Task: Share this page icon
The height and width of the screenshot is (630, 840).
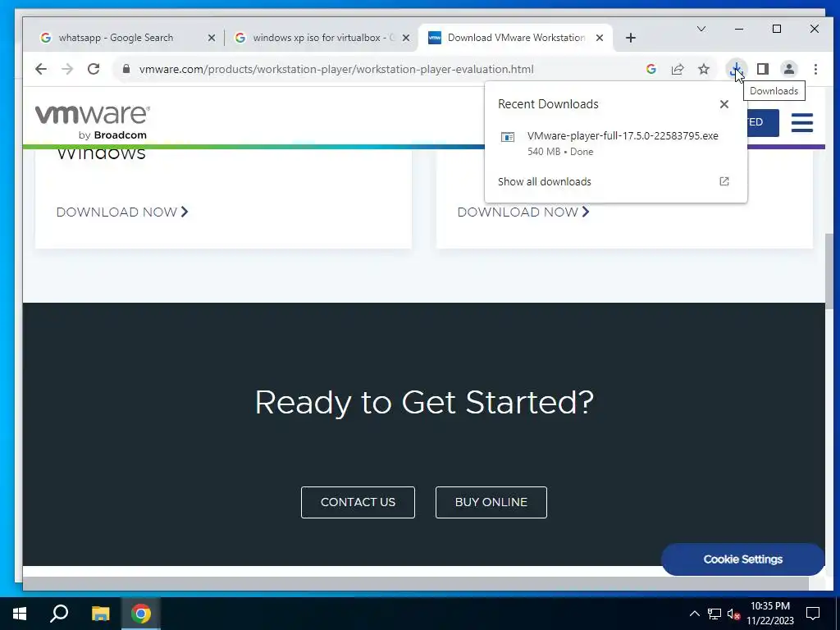Action: tap(678, 69)
